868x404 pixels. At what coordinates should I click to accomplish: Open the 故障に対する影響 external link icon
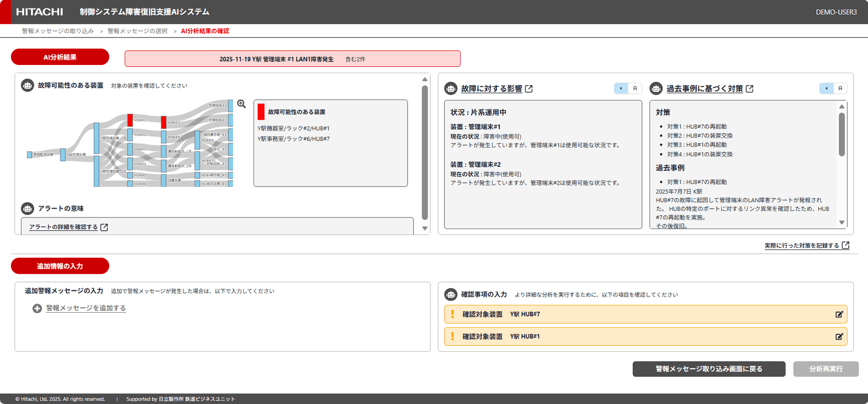tap(529, 89)
